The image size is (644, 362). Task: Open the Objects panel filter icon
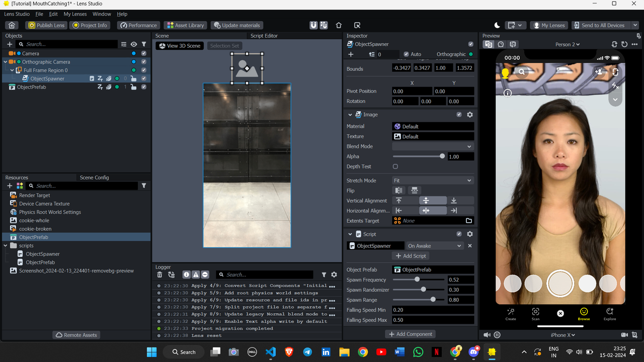click(144, 44)
